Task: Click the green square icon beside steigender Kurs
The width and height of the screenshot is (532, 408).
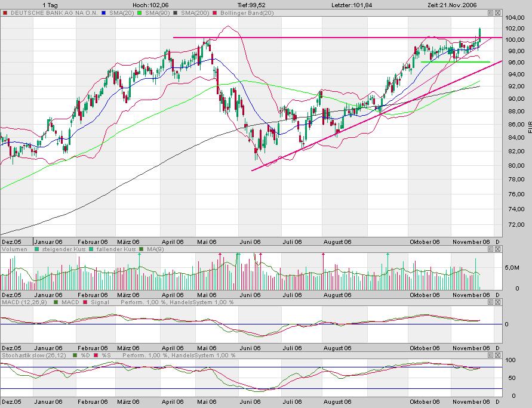Action: [x=36, y=249]
